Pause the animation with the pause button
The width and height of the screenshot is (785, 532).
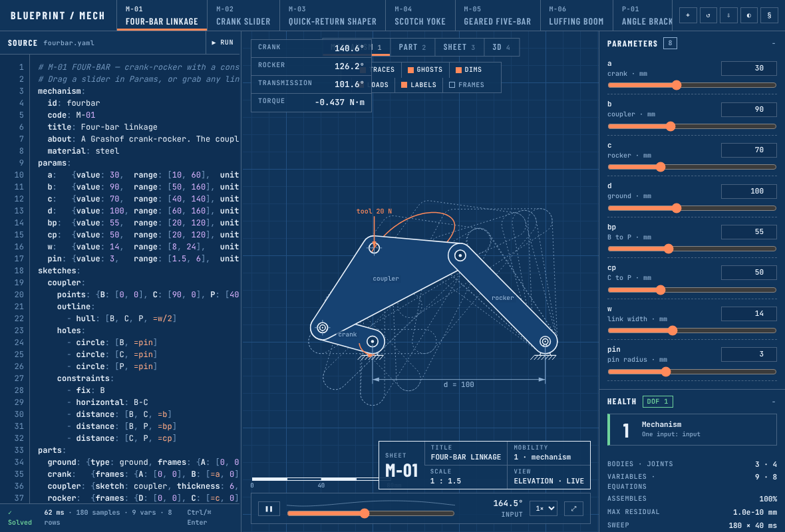(269, 509)
